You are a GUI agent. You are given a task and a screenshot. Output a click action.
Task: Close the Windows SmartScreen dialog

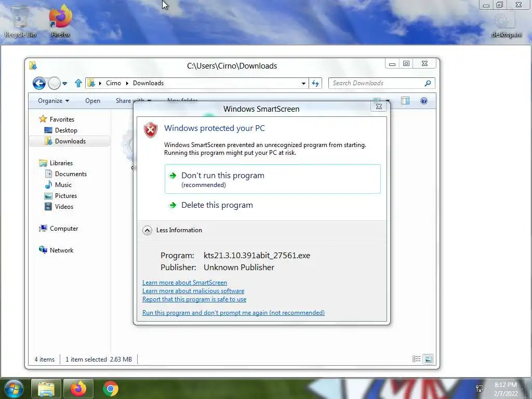[x=379, y=107]
